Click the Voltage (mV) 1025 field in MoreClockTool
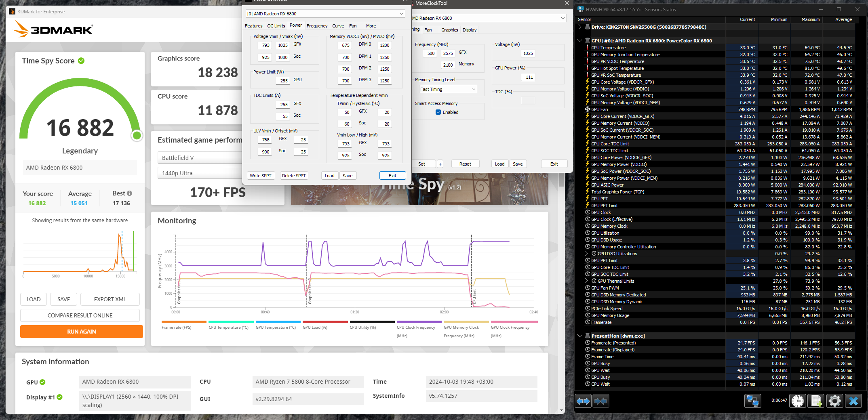Viewport: 868px width, 420px height. pyautogui.click(x=528, y=53)
